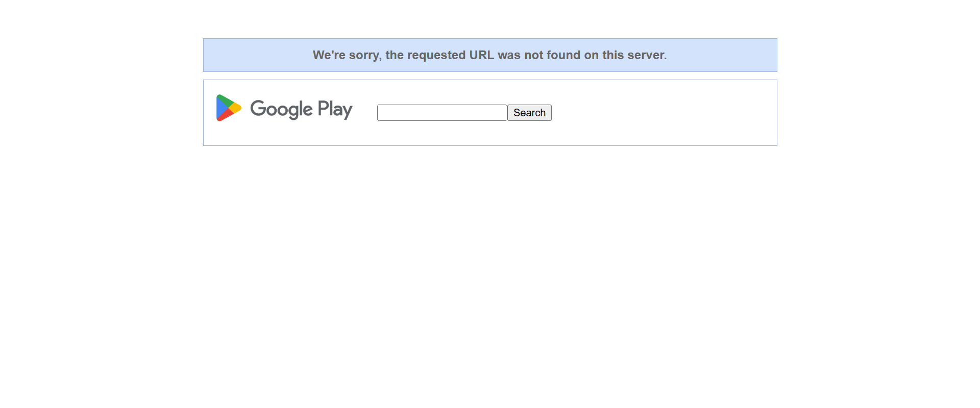Click the Google Play triangle logo
The height and width of the screenshot is (408, 980).
click(x=228, y=108)
